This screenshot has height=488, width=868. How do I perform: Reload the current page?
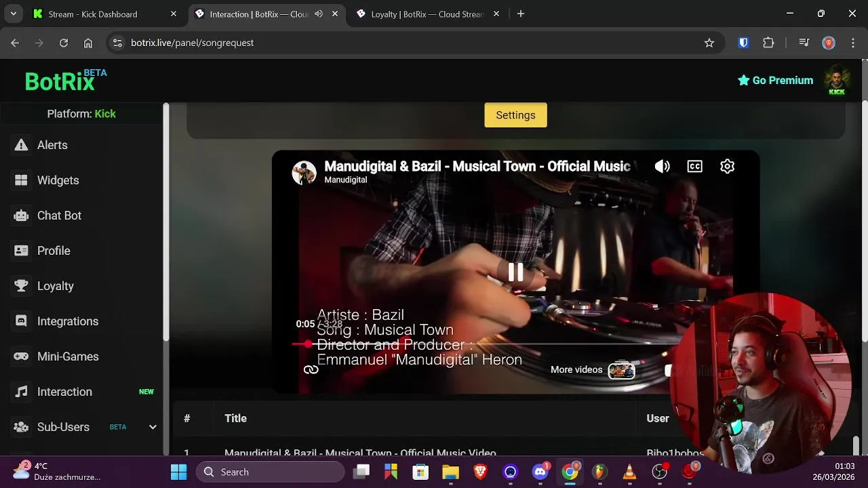click(64, 43)
